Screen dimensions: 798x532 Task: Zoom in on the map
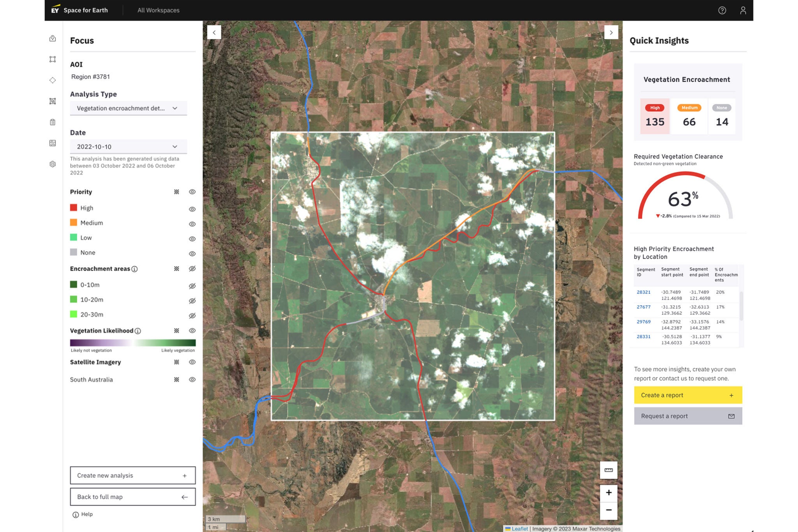coord(608,493)
